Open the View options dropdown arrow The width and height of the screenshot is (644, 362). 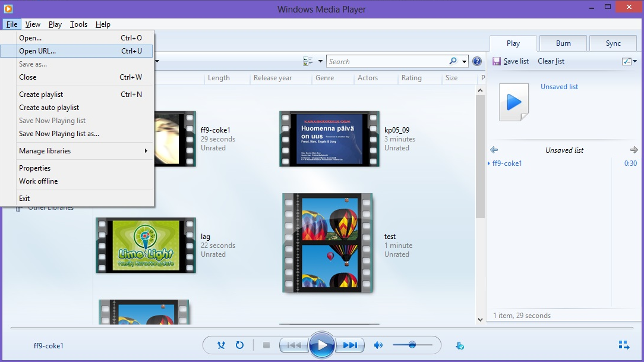[x=320, y=61]
